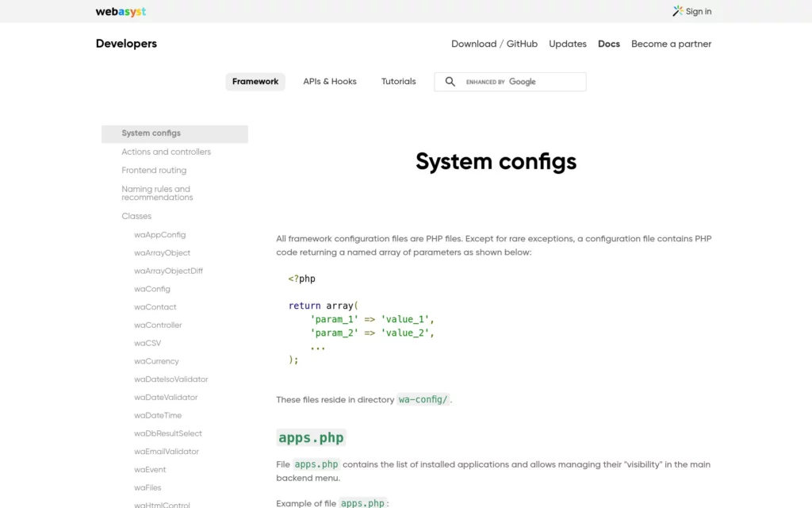Open the Developers heading link
Screen dimensions: 812x508
point(126,44)
